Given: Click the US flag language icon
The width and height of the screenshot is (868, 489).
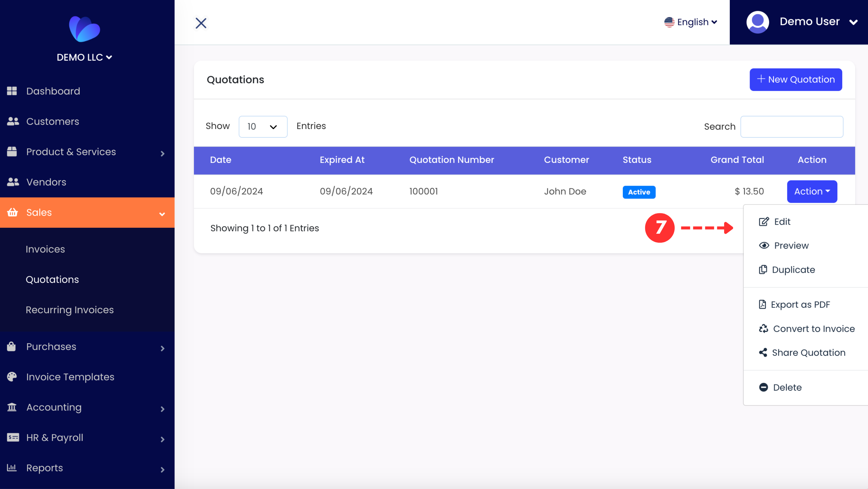Looking at the screenshot, I should tap(669, 22).
